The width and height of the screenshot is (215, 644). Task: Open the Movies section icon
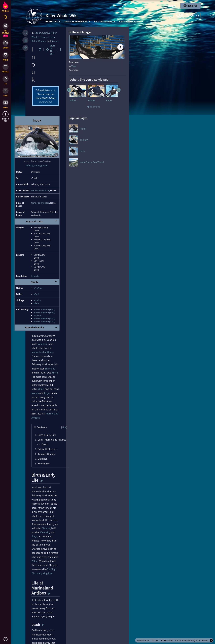click(x=6, y=68)
